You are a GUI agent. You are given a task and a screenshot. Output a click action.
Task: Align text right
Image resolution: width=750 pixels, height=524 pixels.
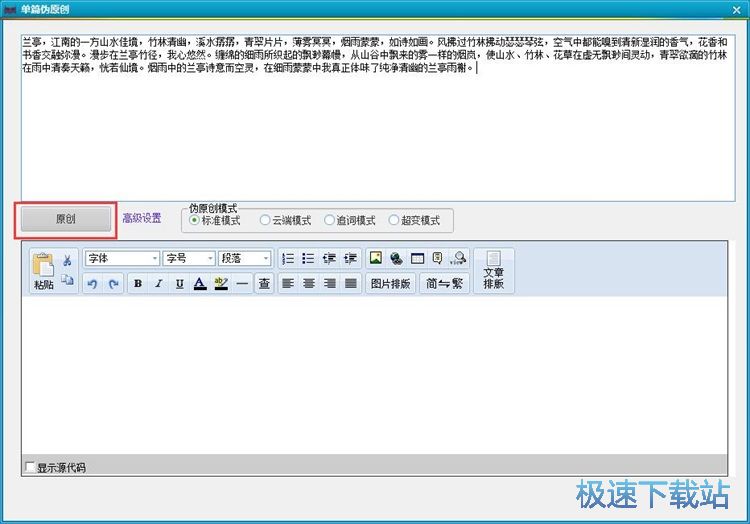pos(330,284)
